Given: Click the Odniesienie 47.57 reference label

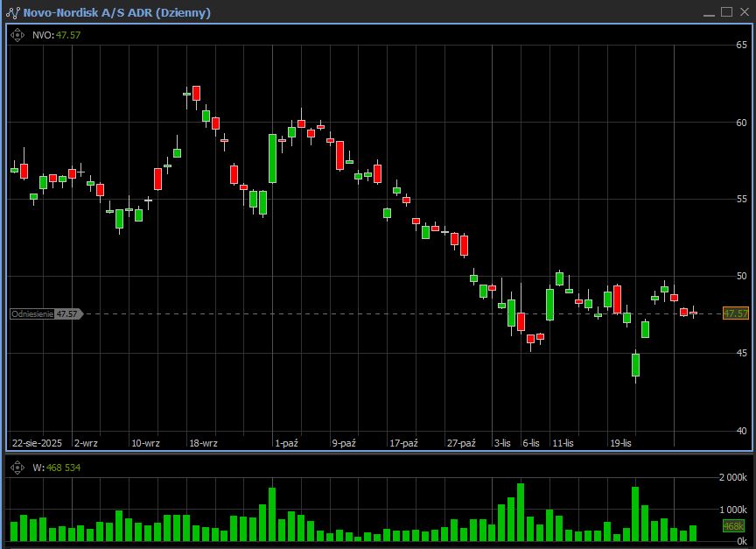Looking at the screenshot, I should click(45, 313).
